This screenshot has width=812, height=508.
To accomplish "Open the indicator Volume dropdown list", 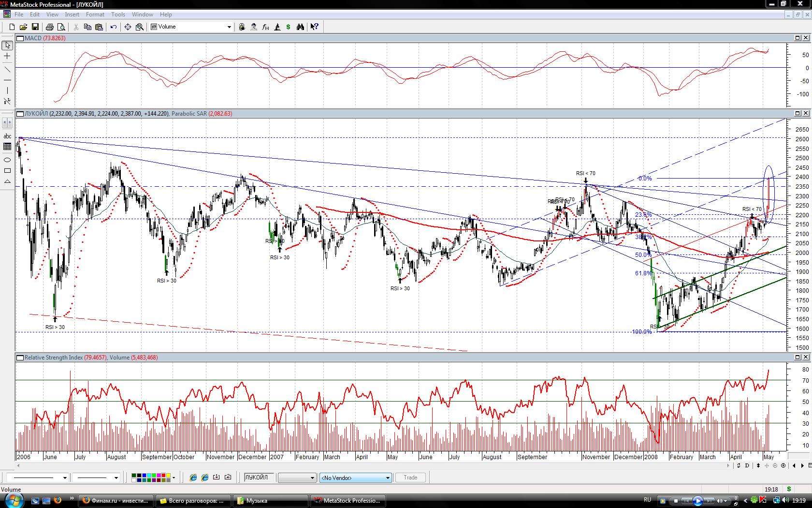I will click(229, 27).
